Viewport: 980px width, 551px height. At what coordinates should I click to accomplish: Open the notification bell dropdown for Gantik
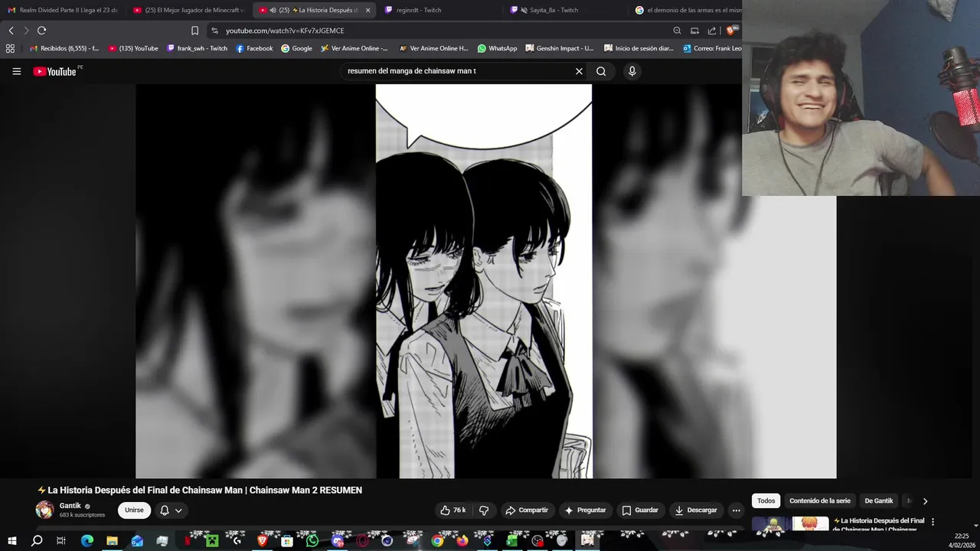(x=171, y=510)
